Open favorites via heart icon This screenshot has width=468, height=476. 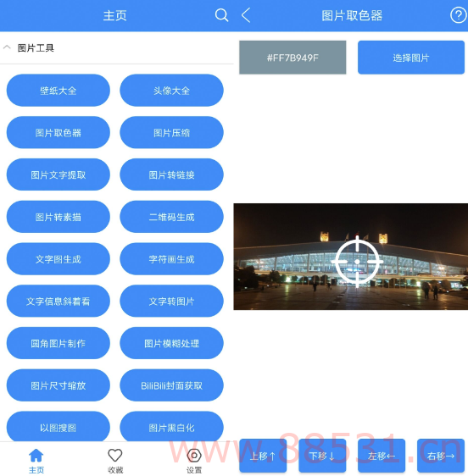pyautogui.click(x=115, y=455)
